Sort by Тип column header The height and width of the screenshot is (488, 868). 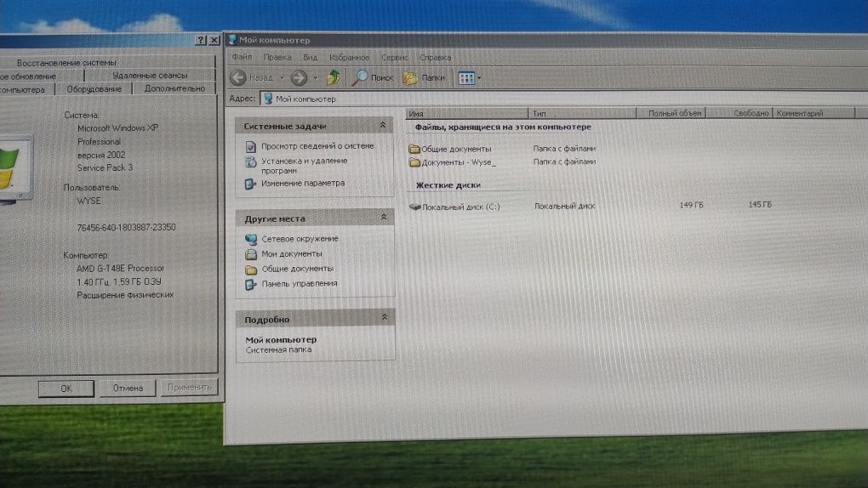pos(582,113)
